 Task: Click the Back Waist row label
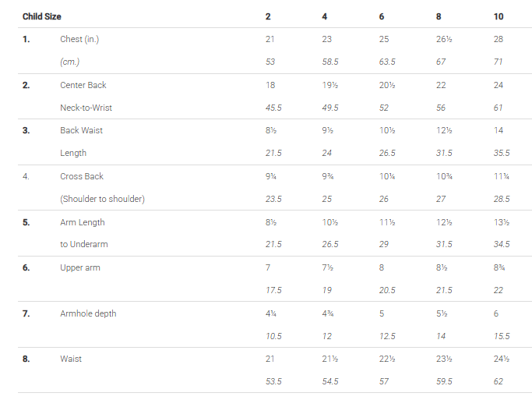pos(81,130)
